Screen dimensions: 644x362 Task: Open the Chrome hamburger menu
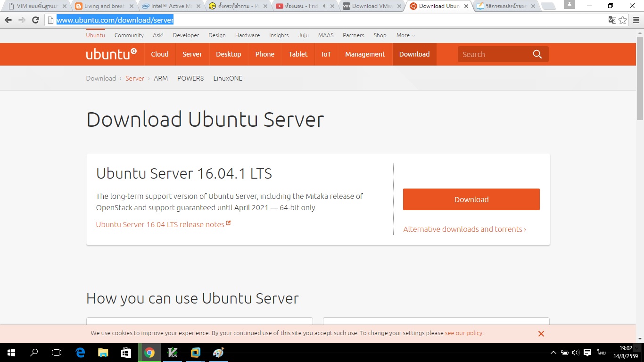[x=636, y=20]
